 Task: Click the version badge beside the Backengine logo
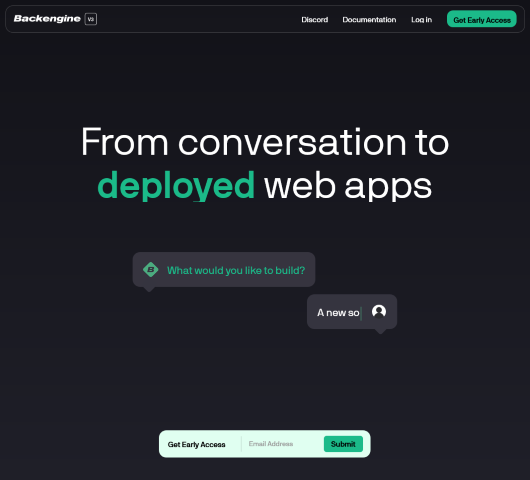pyautogui.click(x=91, y=19)
